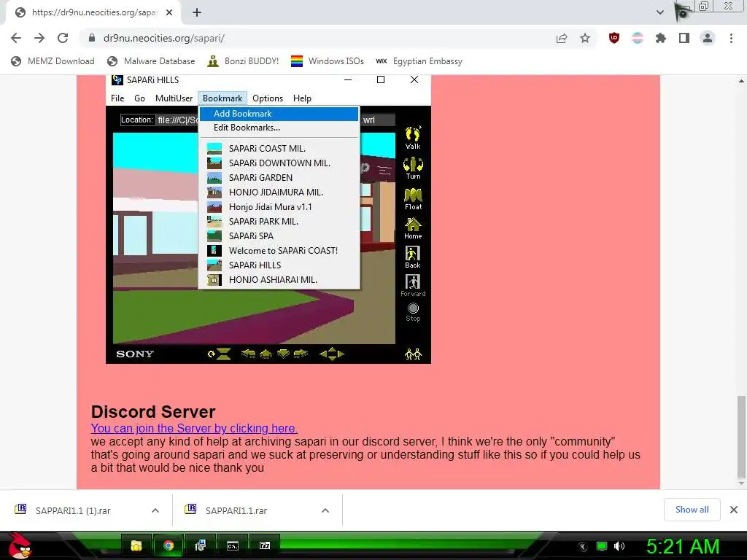
Task: Click the Discord server join link
Action: coord(194,428)
